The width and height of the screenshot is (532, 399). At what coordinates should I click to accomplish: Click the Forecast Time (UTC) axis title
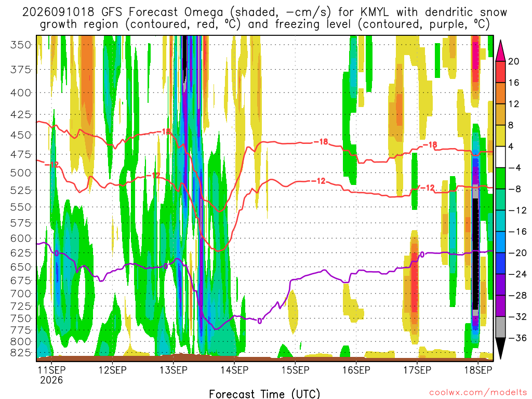(264, 394)
